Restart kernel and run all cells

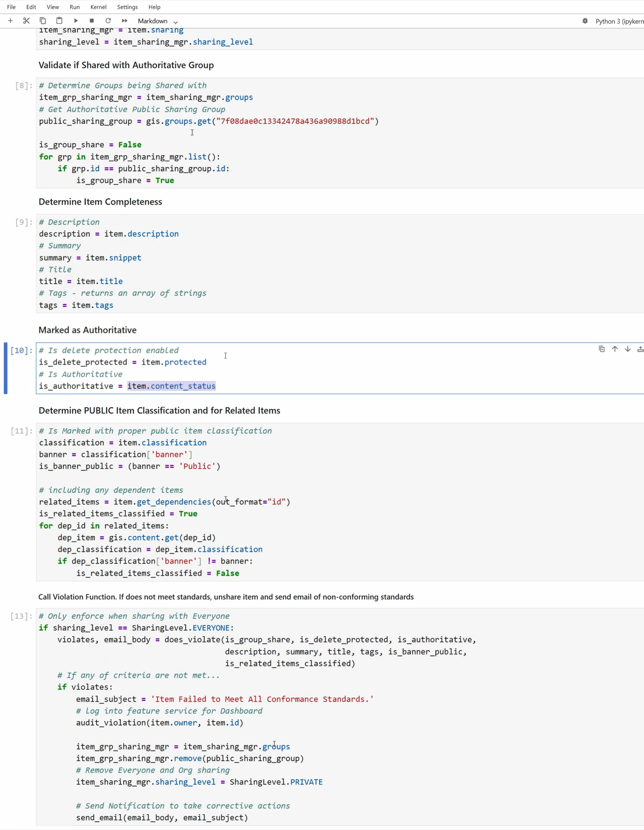124,21
